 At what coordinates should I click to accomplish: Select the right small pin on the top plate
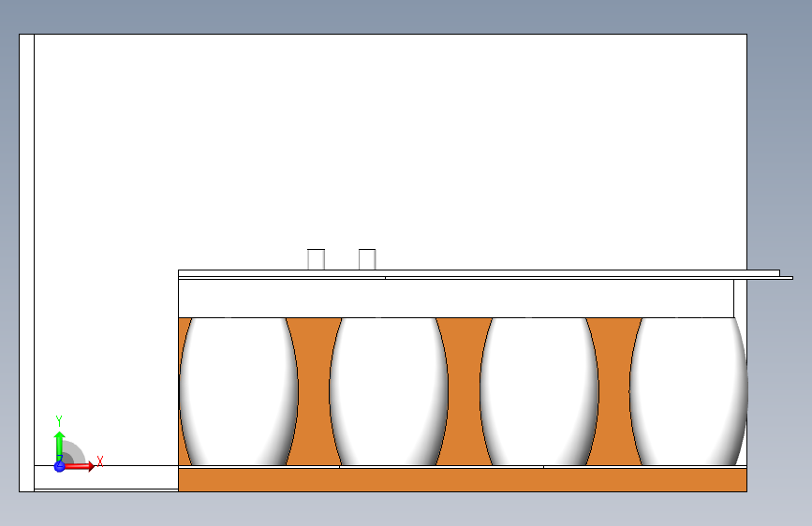(367, 259)
